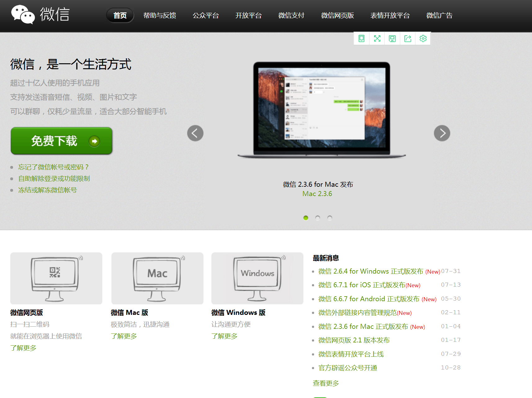The image size is (532, 398).
Task: Open the share icon in the toolbar
Action: (408, 38)
